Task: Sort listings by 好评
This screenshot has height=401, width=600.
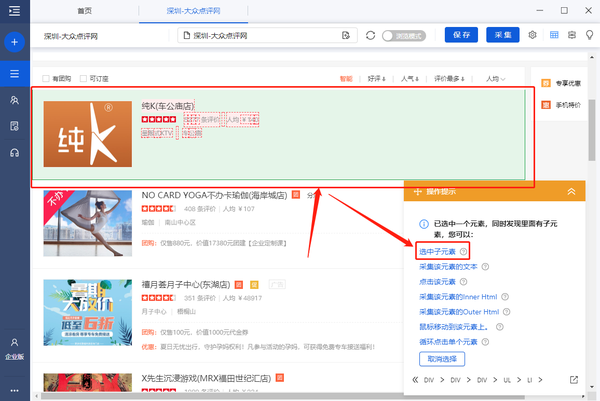Action: 377,79
